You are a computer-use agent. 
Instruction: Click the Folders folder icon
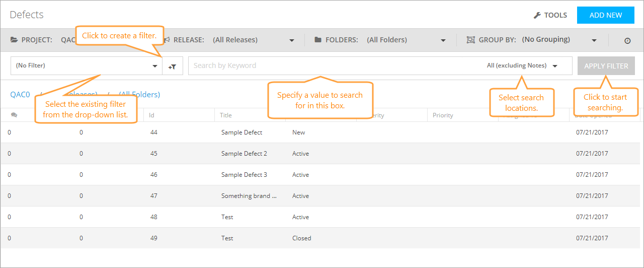318,40
